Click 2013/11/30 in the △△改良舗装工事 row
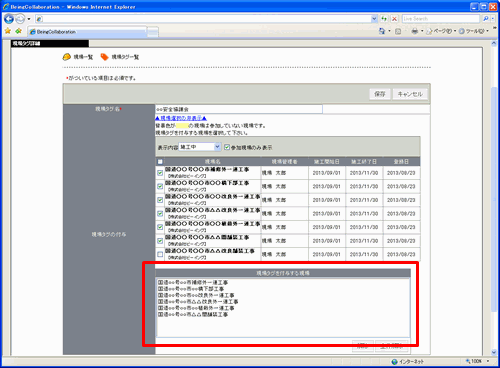This screenshot has height=368, width=500. point(364,254)
